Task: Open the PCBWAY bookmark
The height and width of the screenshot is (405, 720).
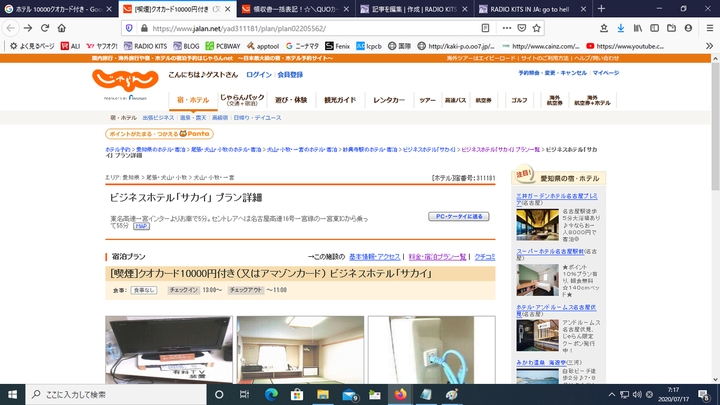Action: coord(223,46)
